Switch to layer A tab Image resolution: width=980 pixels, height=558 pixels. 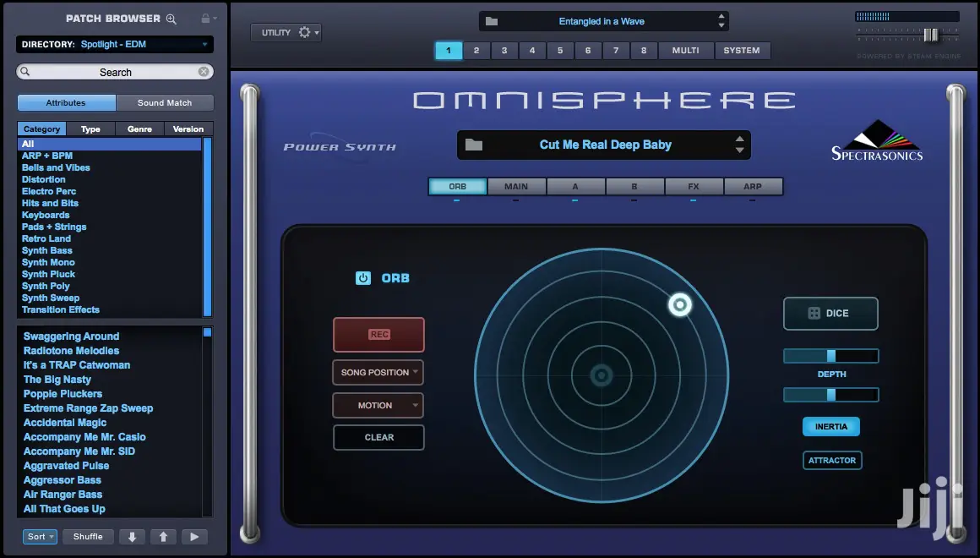pos(575,186)
